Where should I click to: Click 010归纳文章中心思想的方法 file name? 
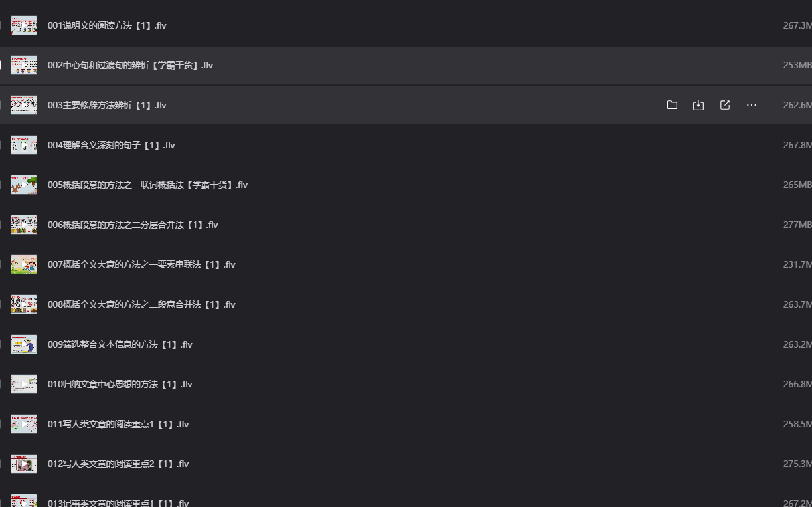120,384
